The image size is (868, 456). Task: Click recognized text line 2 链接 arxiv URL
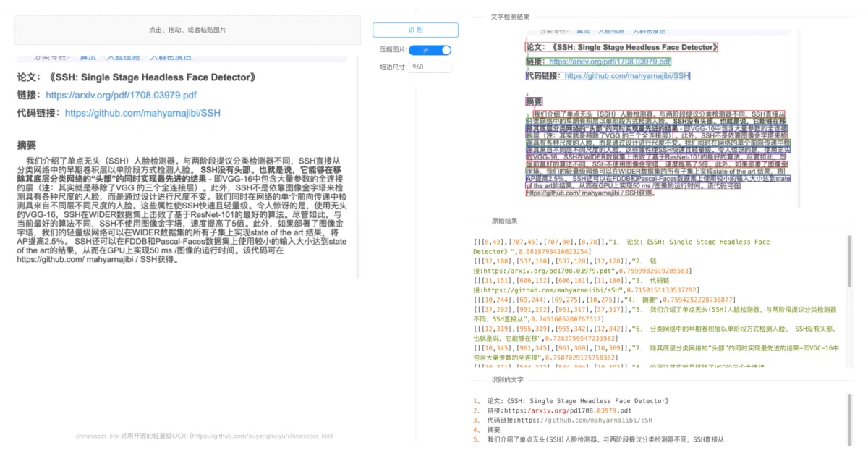pos(553,410)
